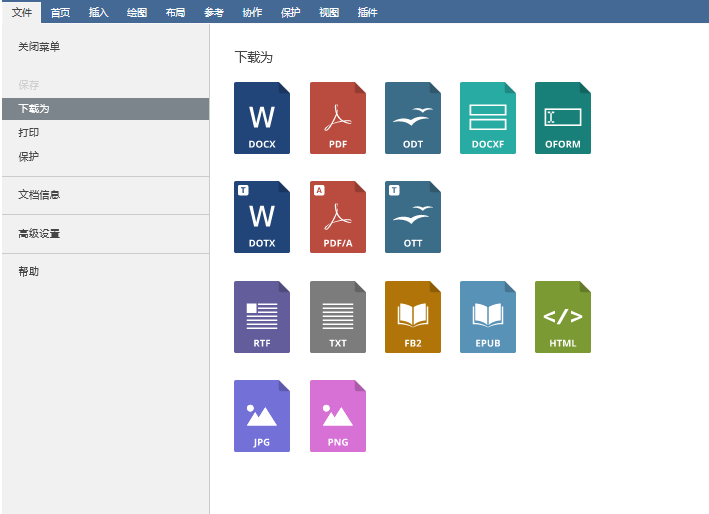709x514 pixels.
Task: Select 下载为 in the side menu
Action: [105, 109]
